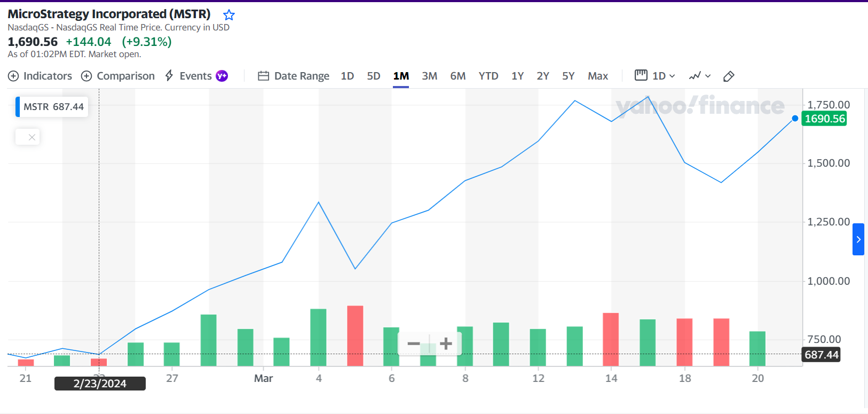Select the Max time range

tap(598, 76)
